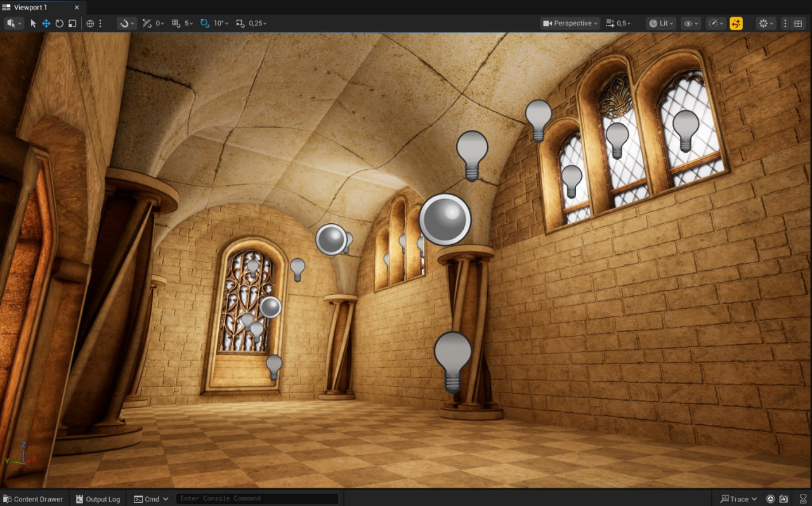Switch to the Viewport 1 tab

pyautogui.click(x=31, y=7)
